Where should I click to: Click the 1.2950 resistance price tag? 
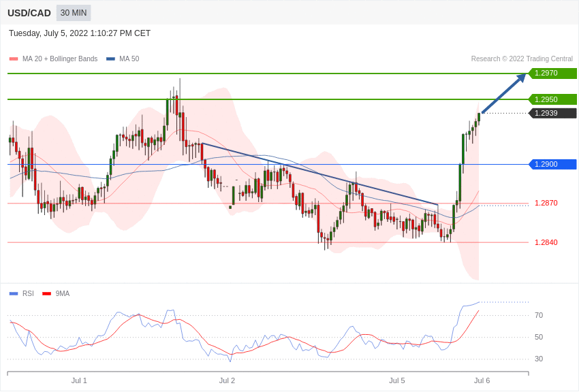tap(552, 99)
